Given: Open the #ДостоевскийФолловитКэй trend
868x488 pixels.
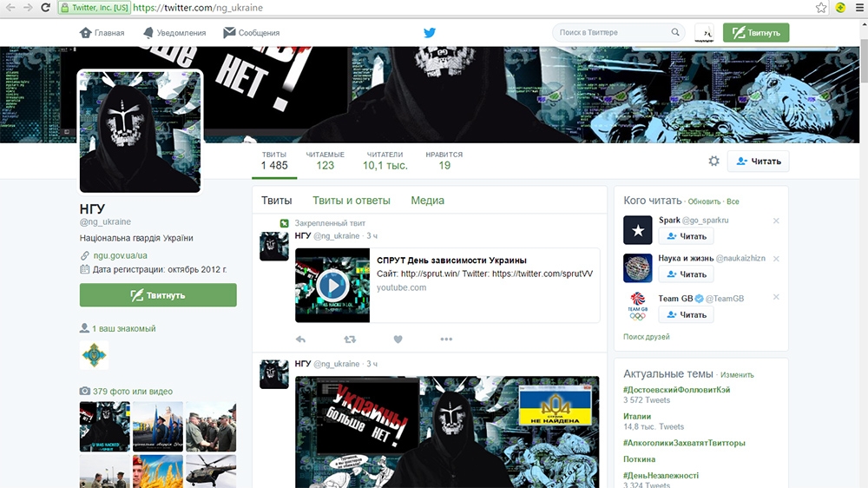Looking at the screenshot, I should click(676, 389).
